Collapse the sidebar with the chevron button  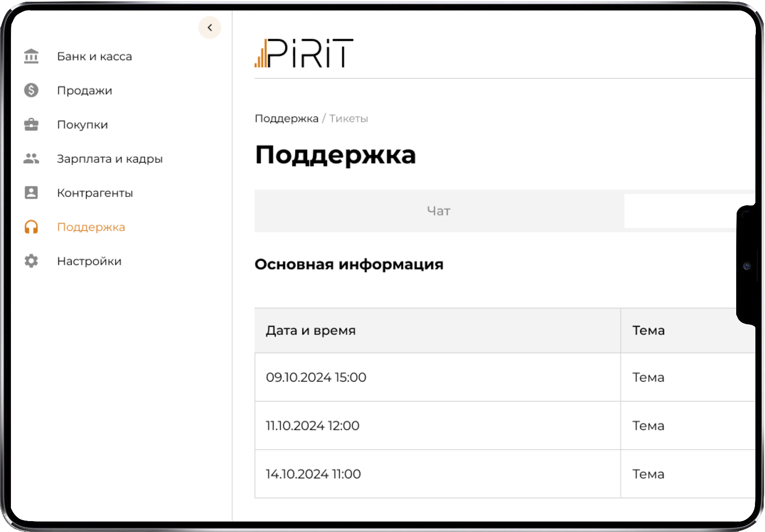tap(210, 27)
